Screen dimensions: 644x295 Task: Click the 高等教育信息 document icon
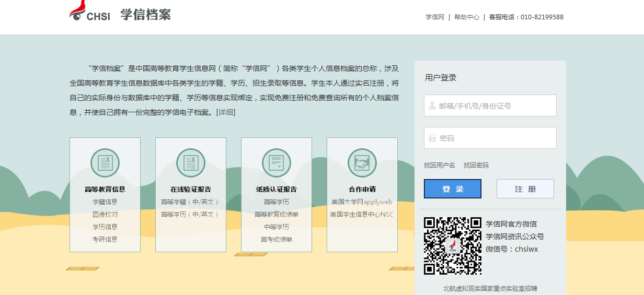click(105, 163)
